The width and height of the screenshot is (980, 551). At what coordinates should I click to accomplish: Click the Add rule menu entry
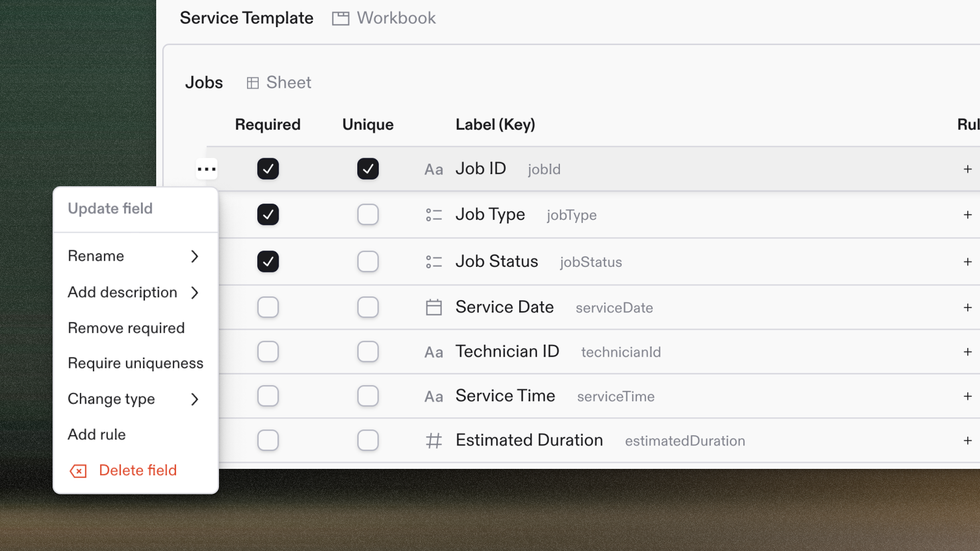96,435
